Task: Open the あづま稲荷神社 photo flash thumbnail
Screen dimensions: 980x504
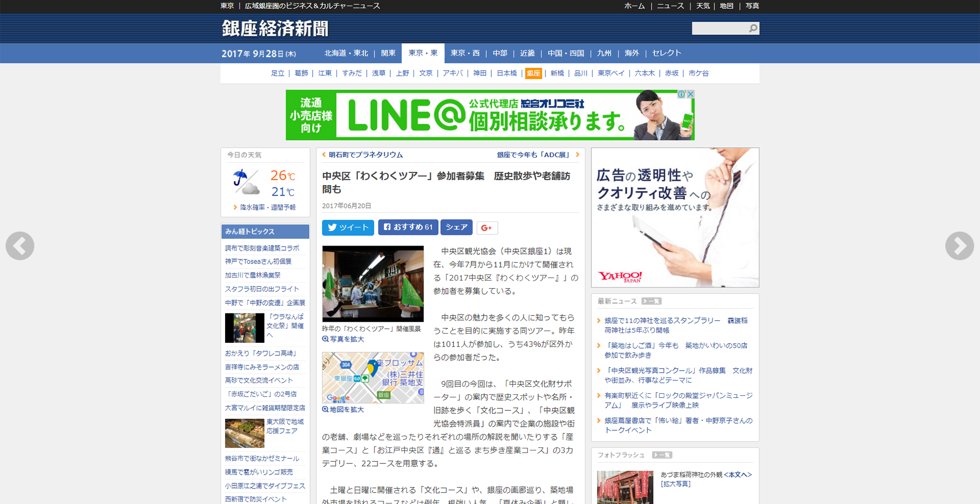Action: pos(625,487)
